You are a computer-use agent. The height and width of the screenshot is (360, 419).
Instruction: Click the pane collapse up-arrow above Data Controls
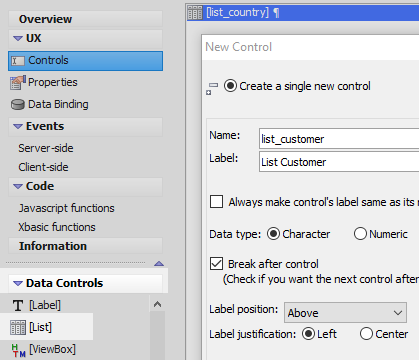[x=159, y=264]
